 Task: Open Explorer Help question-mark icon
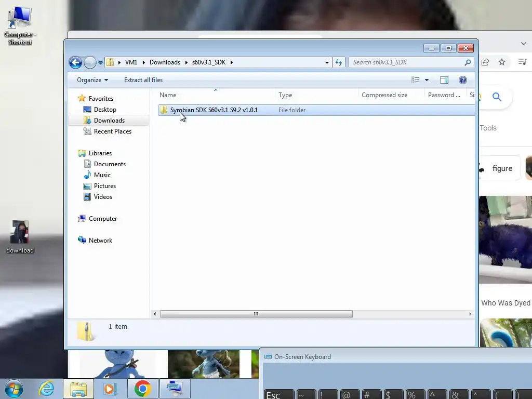[x=462, y=80]
